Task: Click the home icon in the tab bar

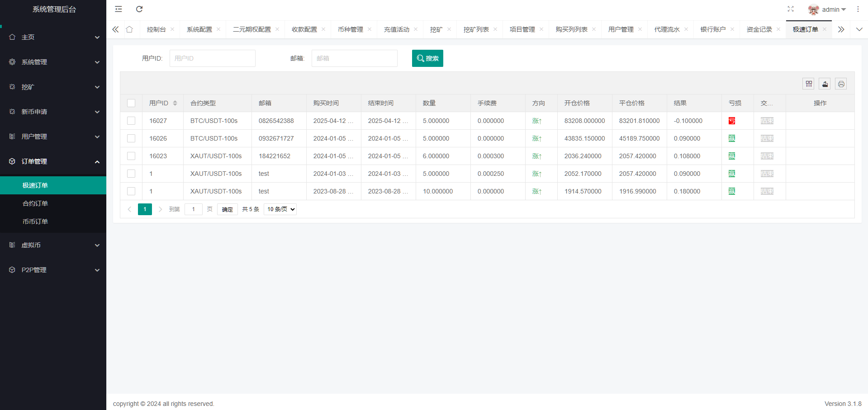Action: tap(129, 29)
